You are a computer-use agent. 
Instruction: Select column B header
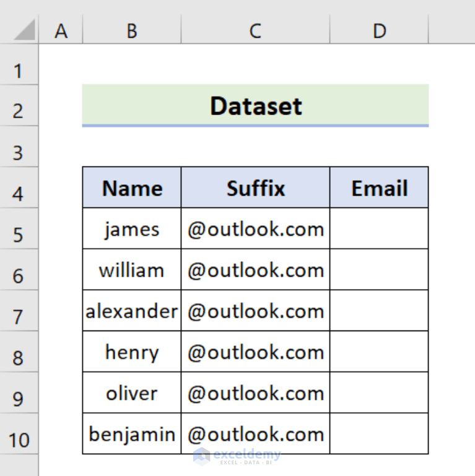point(132,30)
